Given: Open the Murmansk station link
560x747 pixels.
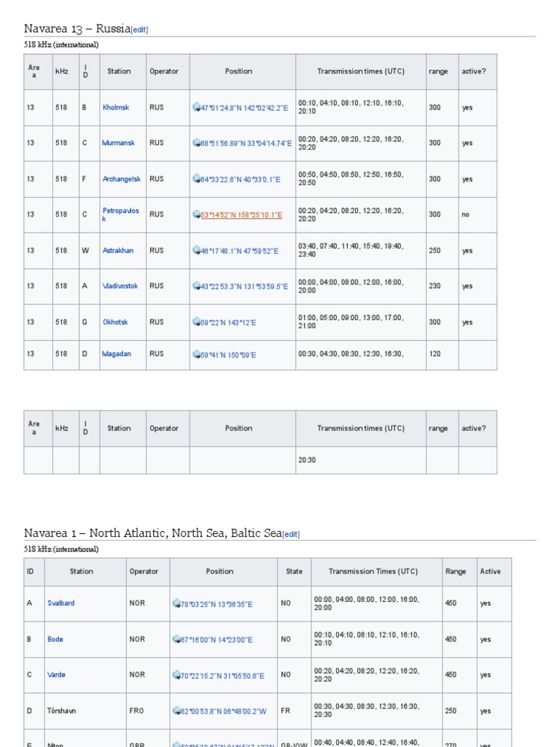Looking at the screenshot, I should tap(119, 143).
